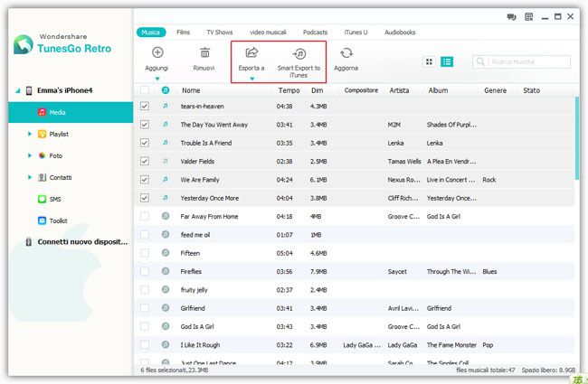Image resolution: width=588 pixels, height=384 pixels.
Task: Uncheck the Valder Fields checkbox
Action: [x=145, y=161]
